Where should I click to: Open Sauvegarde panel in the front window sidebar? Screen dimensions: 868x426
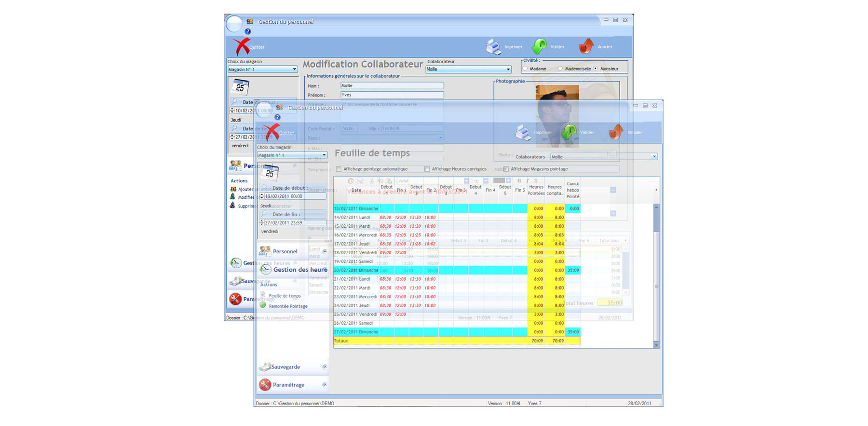click(285, 367)
